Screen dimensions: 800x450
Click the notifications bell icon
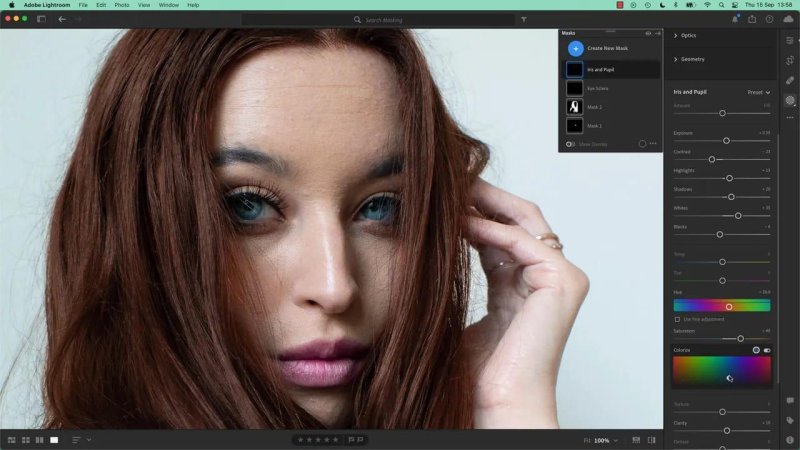click(x=735, y=19)
